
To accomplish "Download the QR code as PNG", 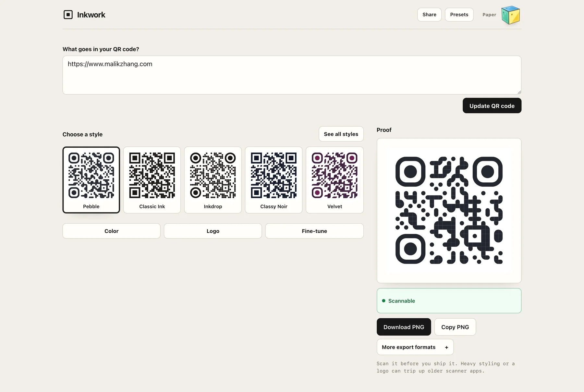I will 404,327.
